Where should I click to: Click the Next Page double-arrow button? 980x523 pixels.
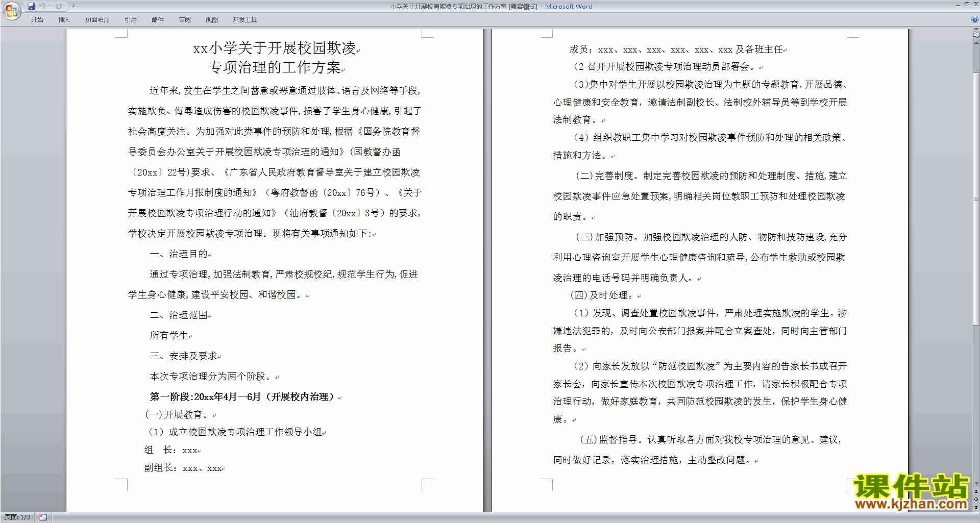(976, 507)
